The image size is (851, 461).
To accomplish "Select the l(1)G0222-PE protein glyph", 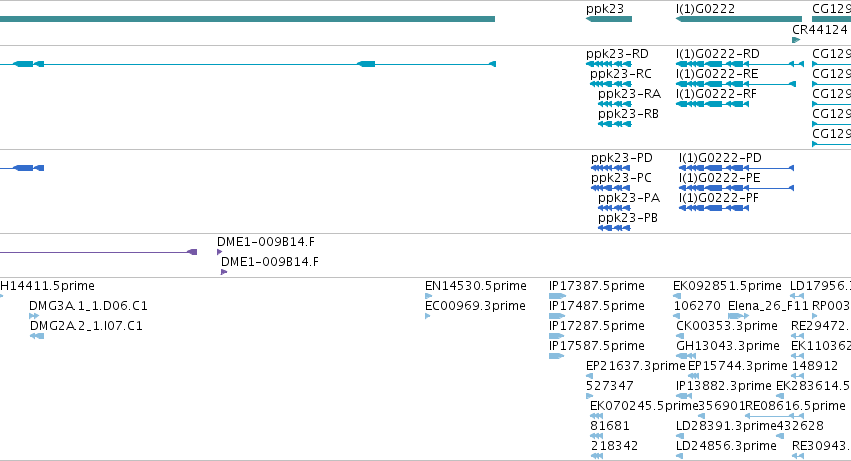I will coord(736,188).
